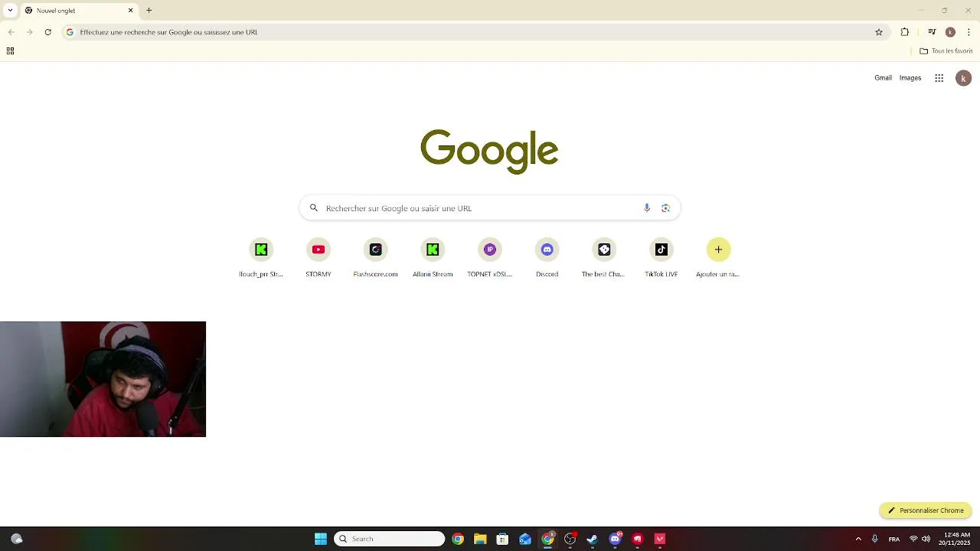The height and width of the screenshot is (551, 980).
Task: Open the Flashscore.com shortcut
Action: tap(375, 258)
